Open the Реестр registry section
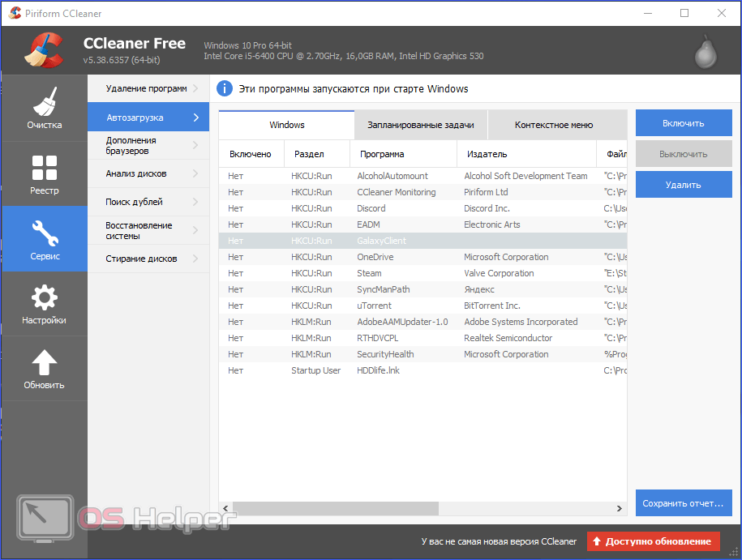The width and height of the screenshot is (742, 560). pyautogui.click(x=45, y=174)
